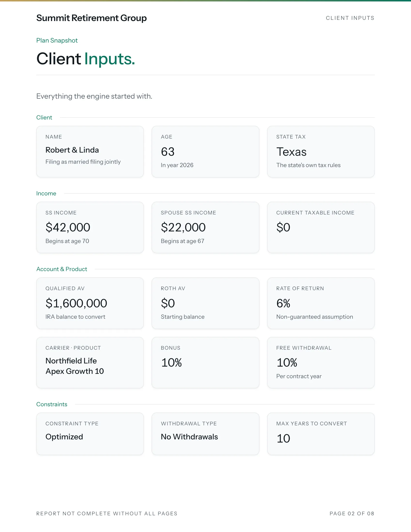The height and width of the screenshot is (532, 411).
Task: Click the Summit Retirement Group heading
Action: (x=91, y=18)
